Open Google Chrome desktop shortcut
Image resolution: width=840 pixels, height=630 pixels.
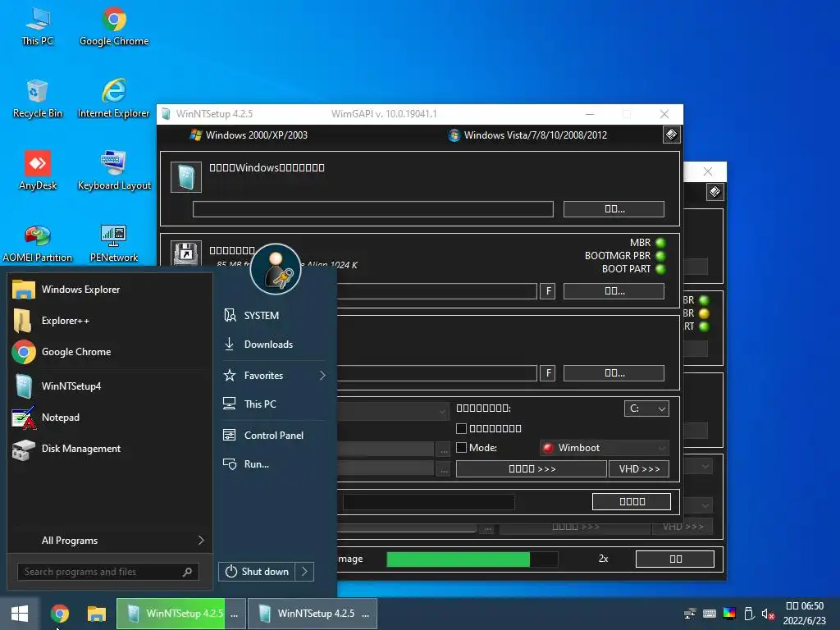click(x=113, y=27)
